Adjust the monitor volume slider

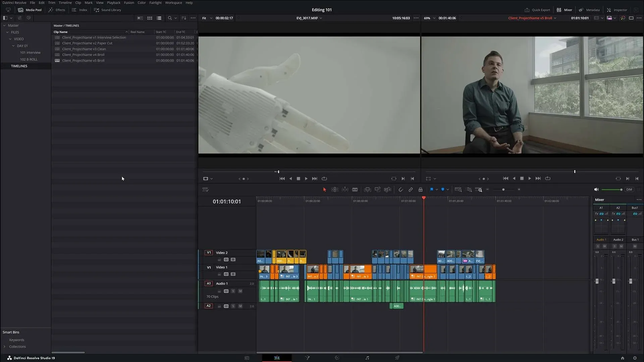[612, 190]
